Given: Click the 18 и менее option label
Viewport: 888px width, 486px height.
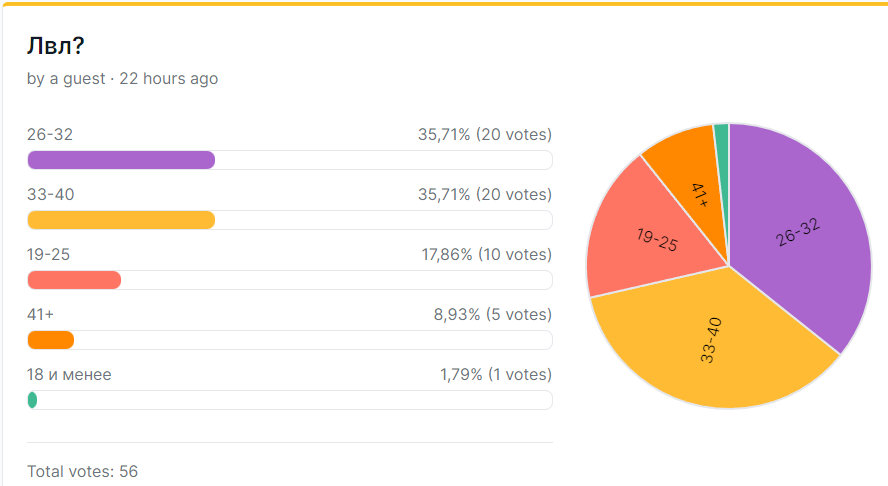Looking at the screenshot, I should (x=69, y=375).
